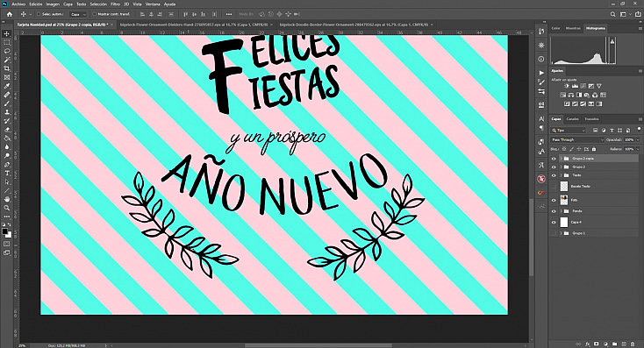This screenshot has width=644, height=348.
Task: Delete layer trash icon
Action: pyautogui.click(x=633, y=344)
